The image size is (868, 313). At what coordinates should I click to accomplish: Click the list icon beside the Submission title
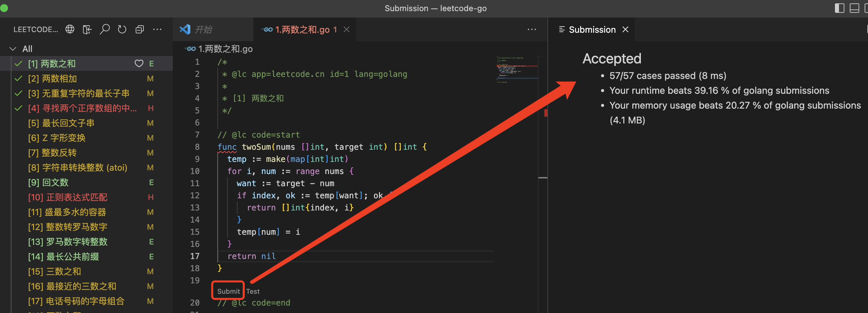(562, 29)
